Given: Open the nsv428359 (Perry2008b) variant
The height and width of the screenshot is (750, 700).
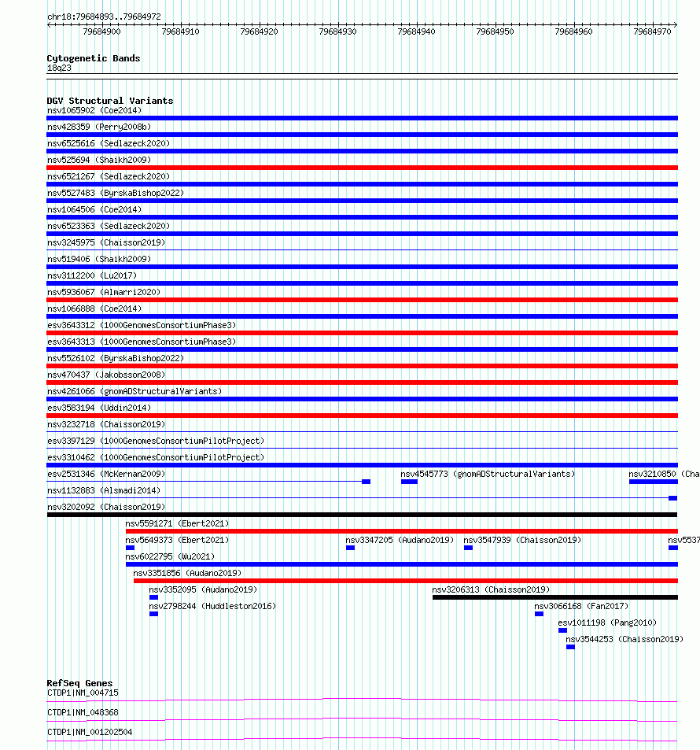Looking at the screenshot, I should (99, 127).
